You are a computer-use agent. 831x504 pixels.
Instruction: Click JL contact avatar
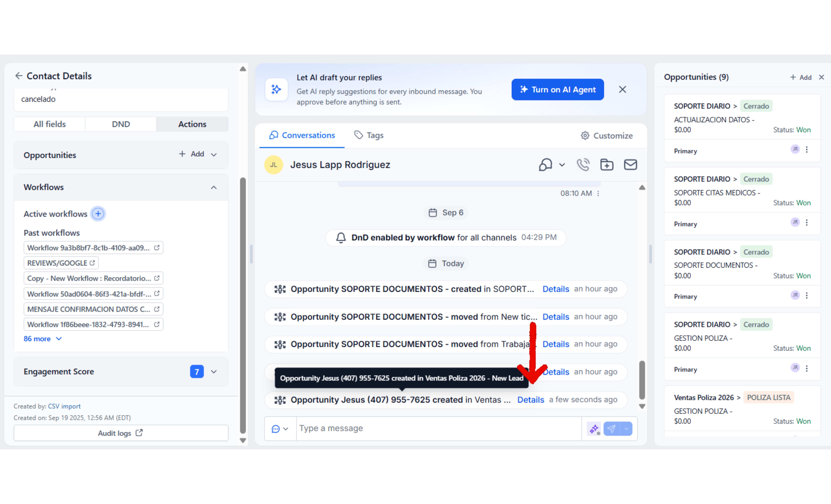pos(273,165)
